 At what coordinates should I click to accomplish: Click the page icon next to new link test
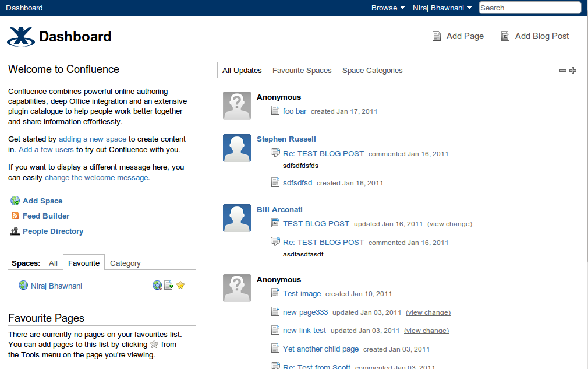click(275, 329)
